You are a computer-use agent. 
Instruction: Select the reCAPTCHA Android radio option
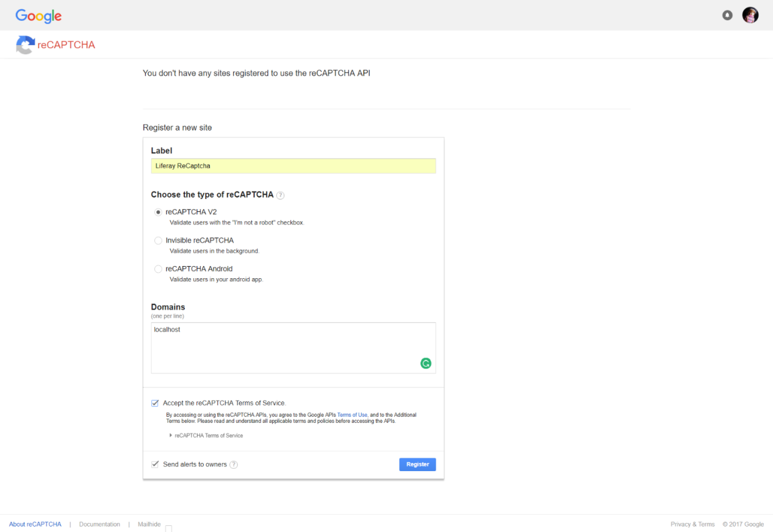[x=158, y=268]
